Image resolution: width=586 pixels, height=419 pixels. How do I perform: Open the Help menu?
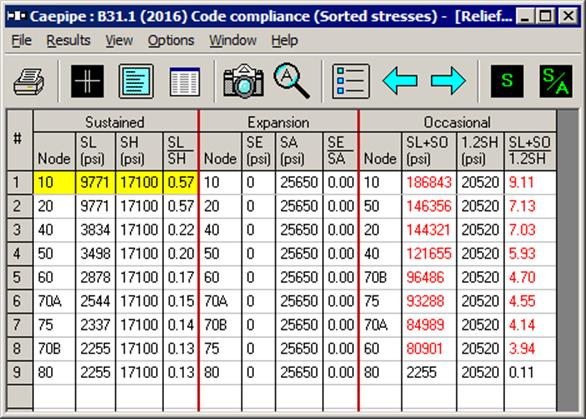point(284,40)
